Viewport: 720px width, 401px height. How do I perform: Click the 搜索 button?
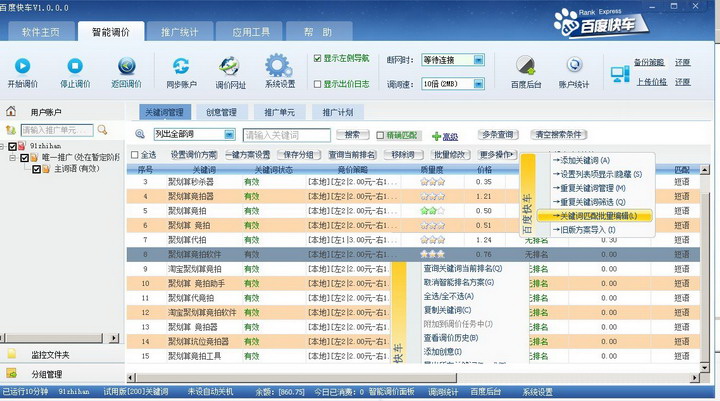[x=352, y=135]
